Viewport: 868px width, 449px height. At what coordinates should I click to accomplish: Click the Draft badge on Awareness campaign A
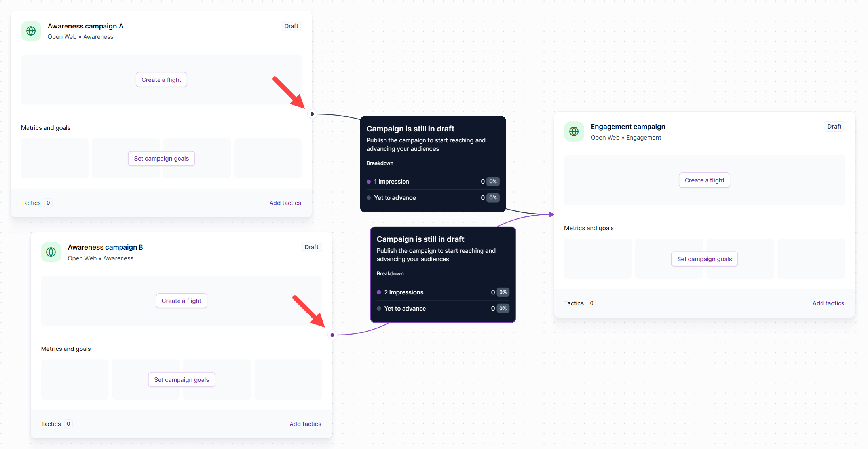[291, 26]
